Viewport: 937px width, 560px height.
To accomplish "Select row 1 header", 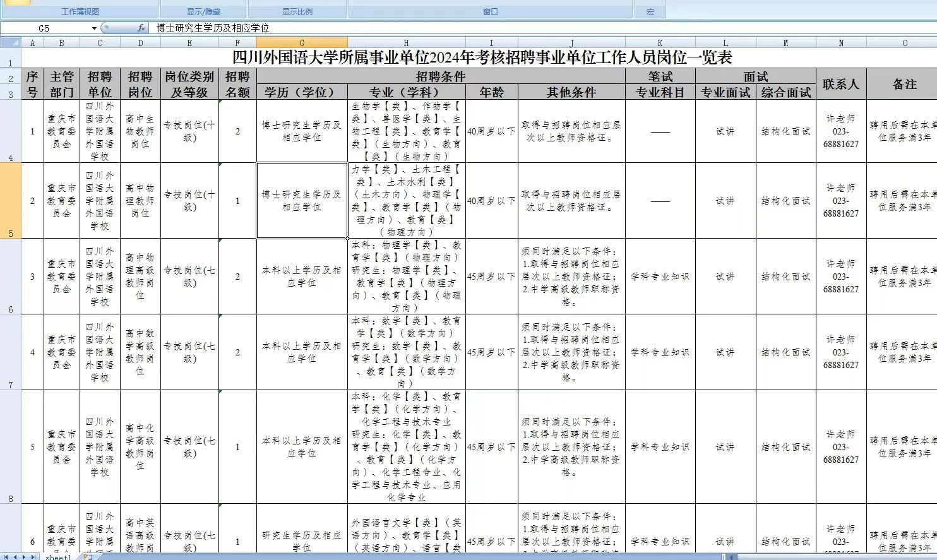I will (x=11, y=58).
